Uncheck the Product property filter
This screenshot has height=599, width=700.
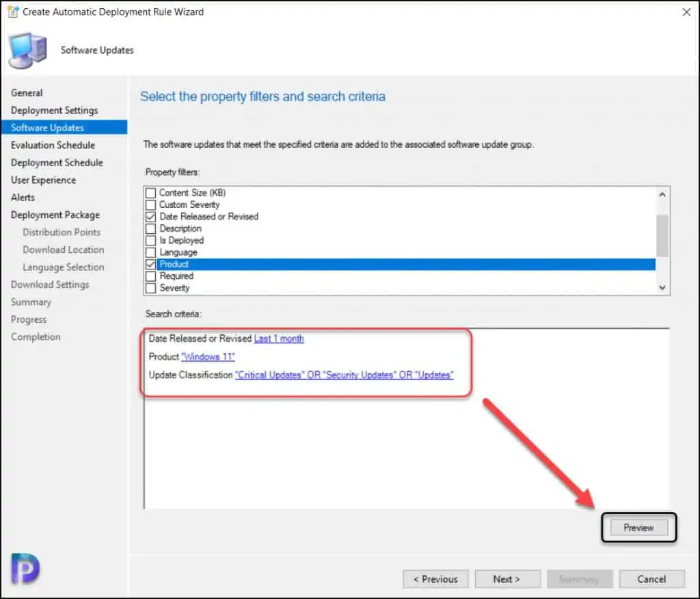pyautogui.click(x=151, y=265)
